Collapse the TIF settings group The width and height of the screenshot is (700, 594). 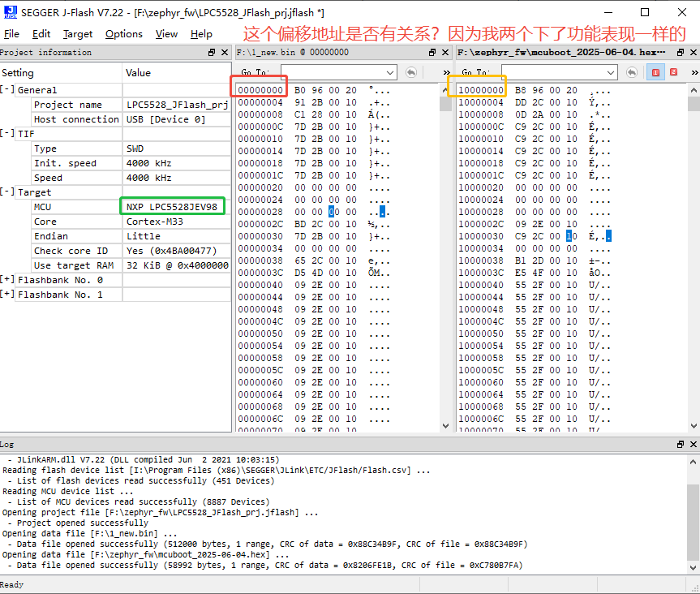coord(6,133)
